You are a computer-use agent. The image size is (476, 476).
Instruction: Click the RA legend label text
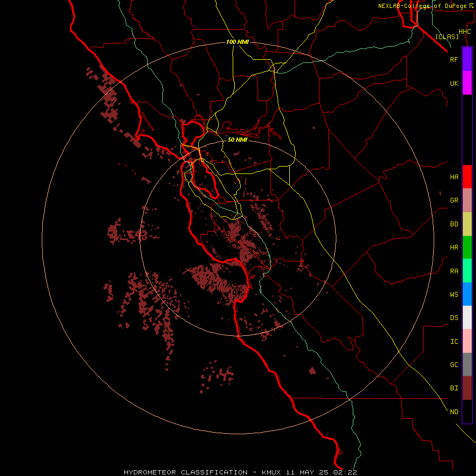coord(454,271)
